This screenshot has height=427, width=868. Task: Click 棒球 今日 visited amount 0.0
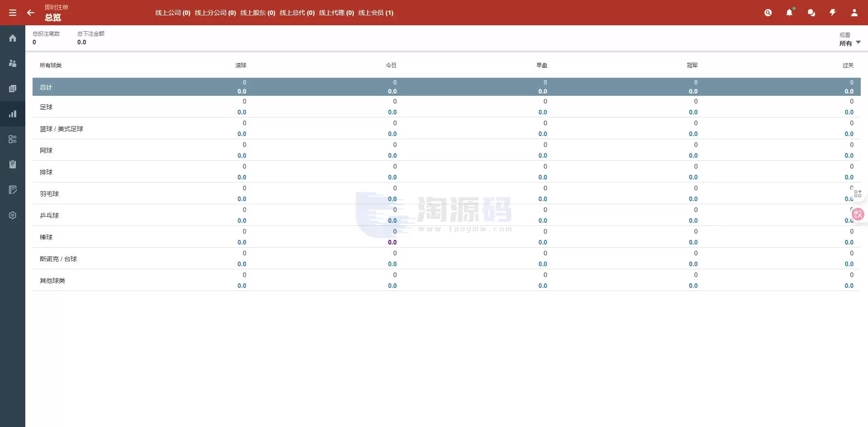point(392,242)
